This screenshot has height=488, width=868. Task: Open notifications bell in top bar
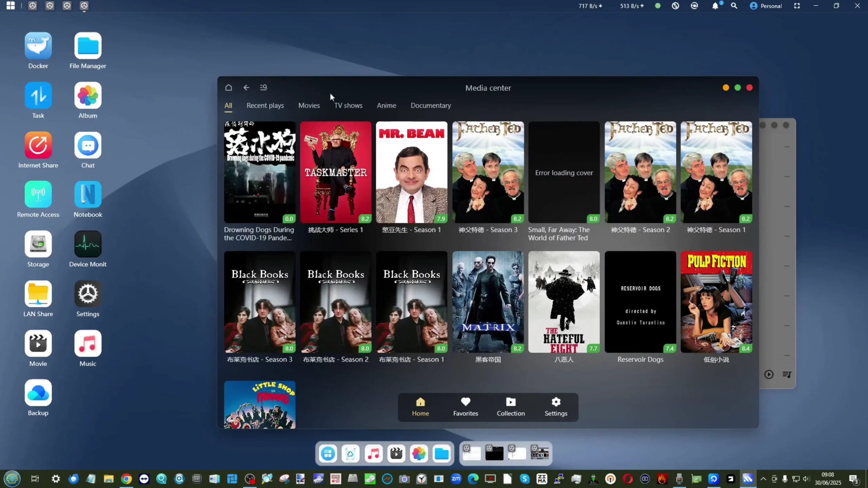(715, 6)
